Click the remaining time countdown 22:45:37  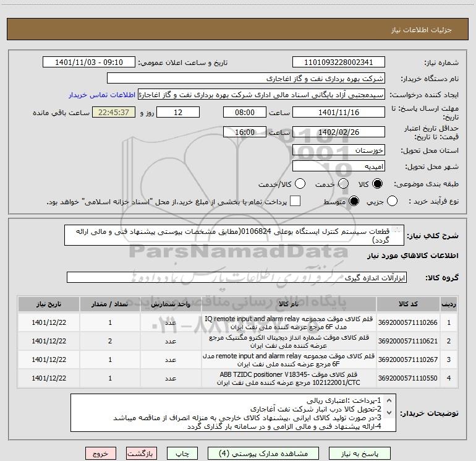pos(114,112)
